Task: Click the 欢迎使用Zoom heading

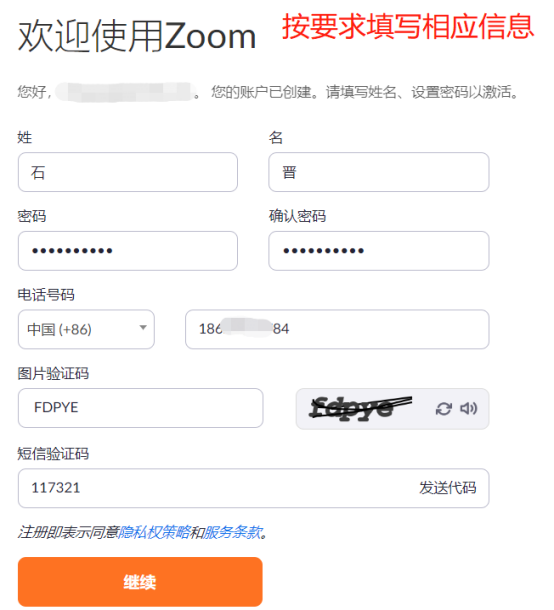Action: pos(137,36)
